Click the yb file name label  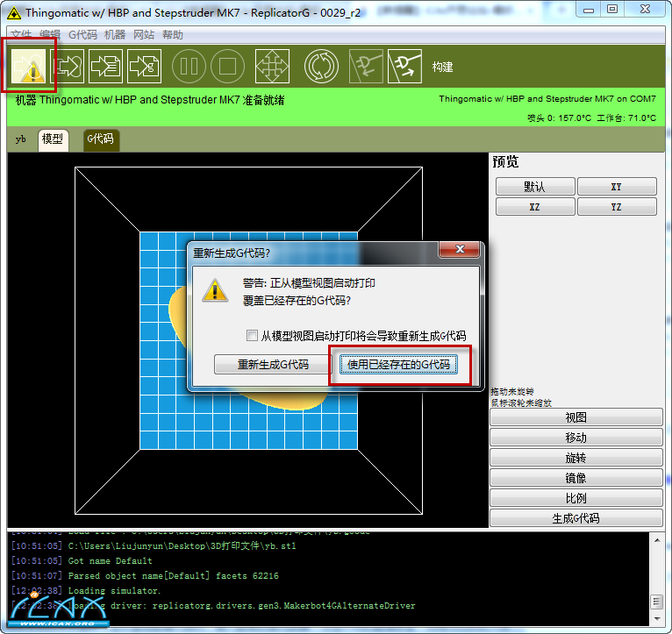pos(20,139)
